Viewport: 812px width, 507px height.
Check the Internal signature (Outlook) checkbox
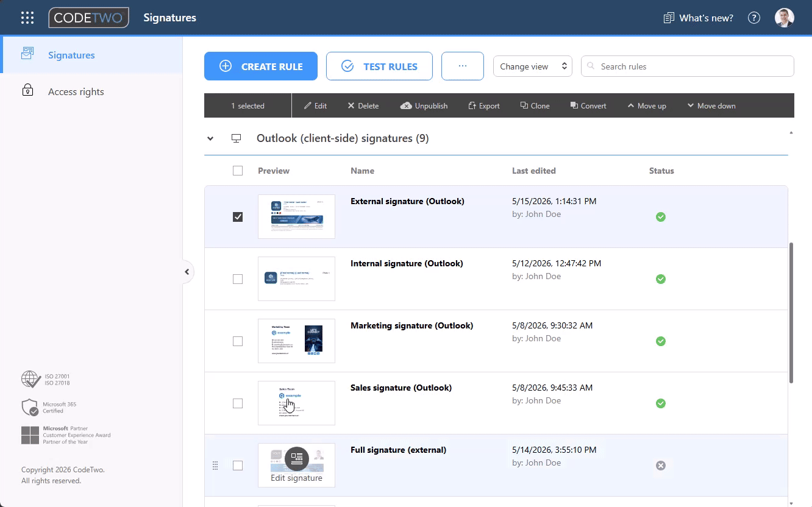[x=238, y=279]
